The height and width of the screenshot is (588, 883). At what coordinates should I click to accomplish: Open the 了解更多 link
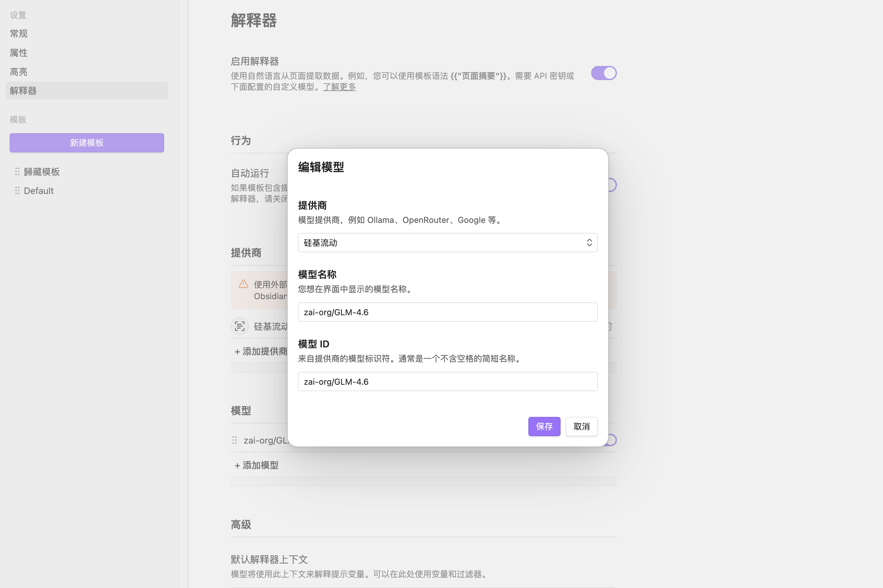[339, 87]
